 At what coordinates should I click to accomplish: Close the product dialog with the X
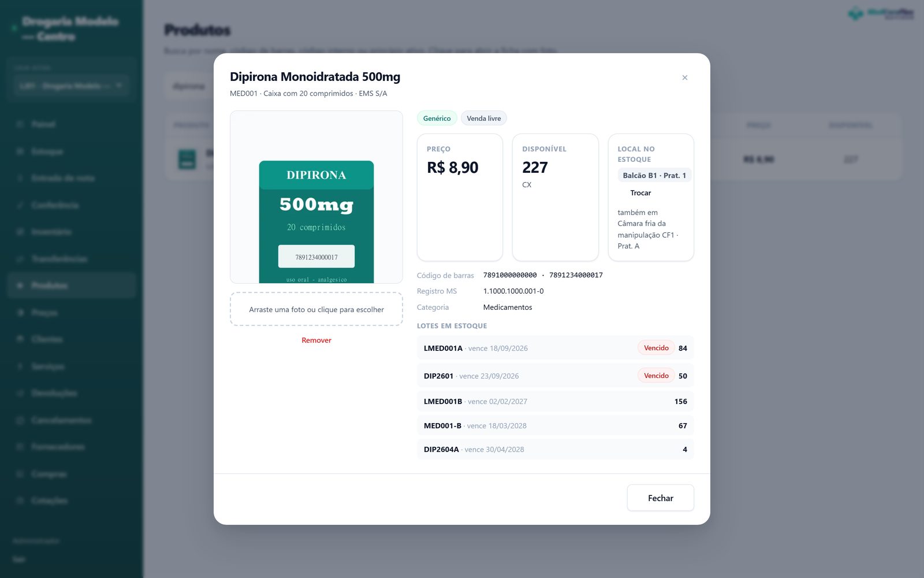point(684,77)
